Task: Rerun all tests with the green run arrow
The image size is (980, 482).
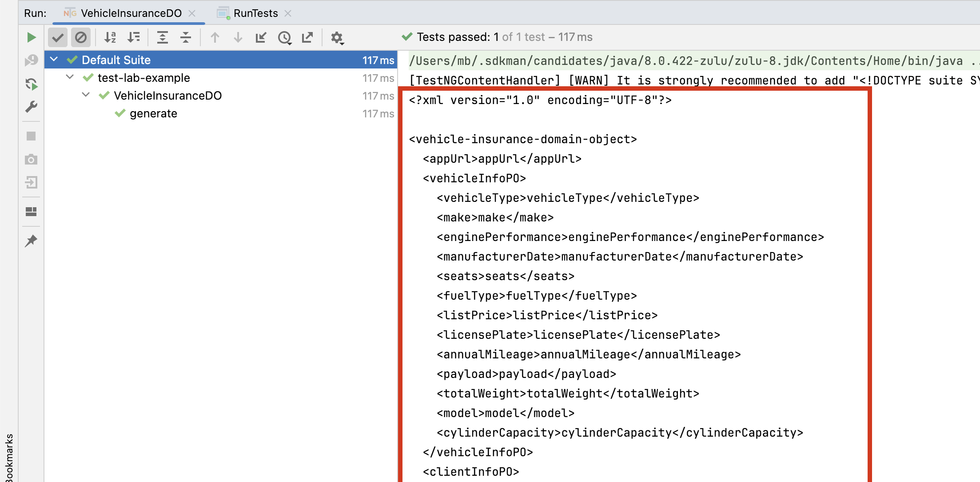Action: pos(31,37)
